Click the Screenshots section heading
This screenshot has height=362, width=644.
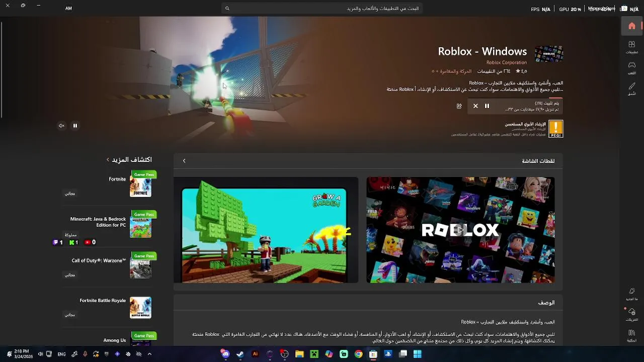pos(538,161)
